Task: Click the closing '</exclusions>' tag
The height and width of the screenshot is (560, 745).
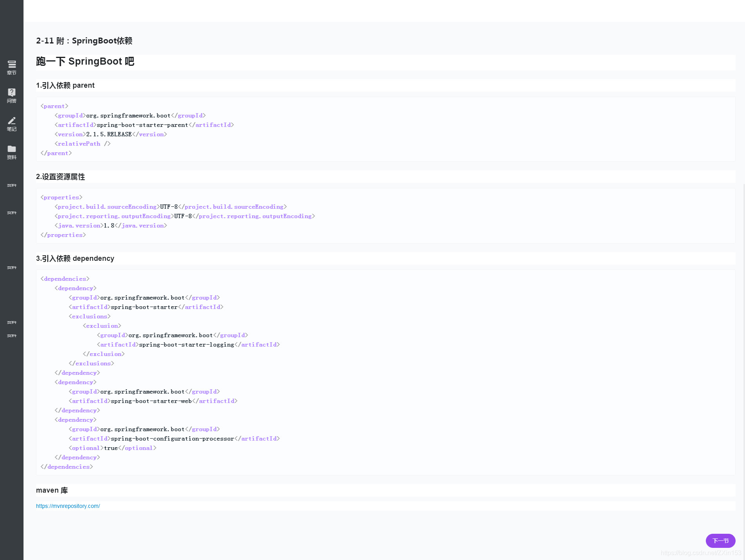Action: click(91, 363)
